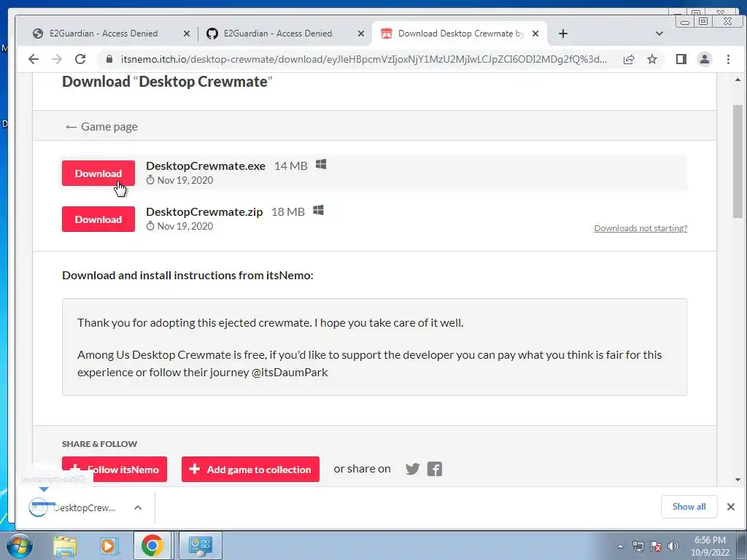Close the second E2Guardian tab
747x560 pixels.
(361, 34)
